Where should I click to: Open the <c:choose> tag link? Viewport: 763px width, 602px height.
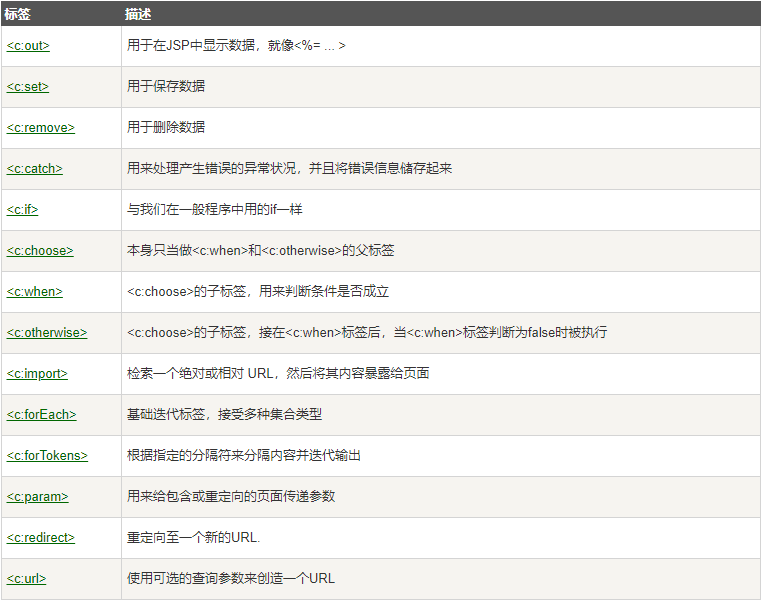click(40, 251)
